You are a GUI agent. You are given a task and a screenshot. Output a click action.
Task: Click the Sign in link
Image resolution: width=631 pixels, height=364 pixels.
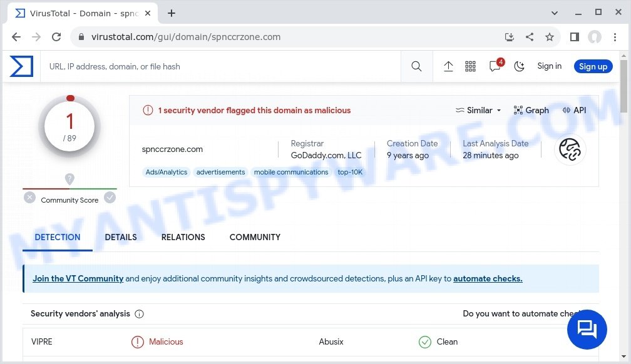point(550,66)
